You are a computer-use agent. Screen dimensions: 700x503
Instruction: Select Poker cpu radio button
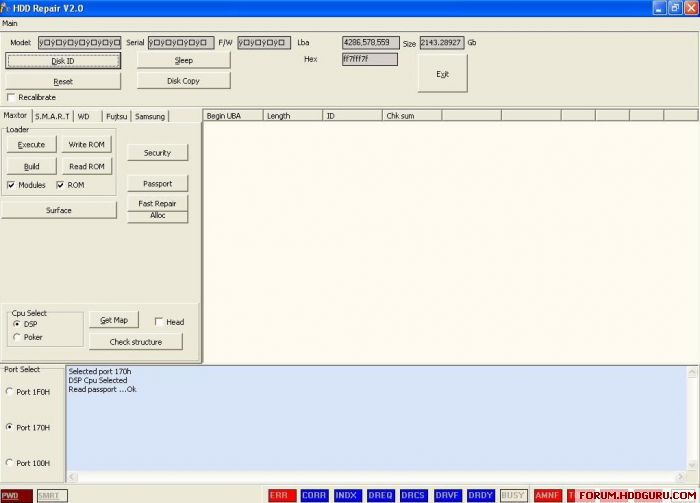pyautogui.click(x=17, y=337)
